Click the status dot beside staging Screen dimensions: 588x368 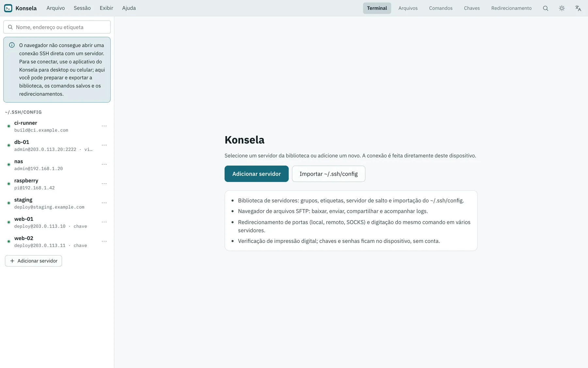click(x=9, y=203)
